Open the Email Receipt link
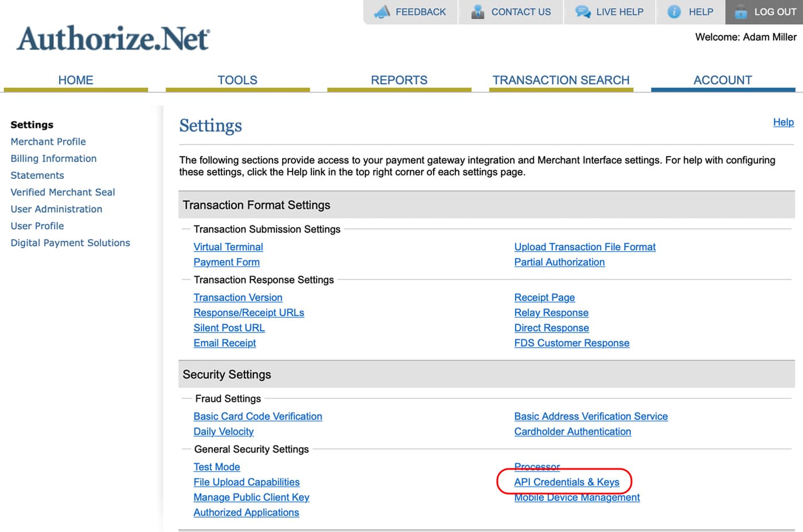This screenshot has width=803, height=532. click(225, 343)
